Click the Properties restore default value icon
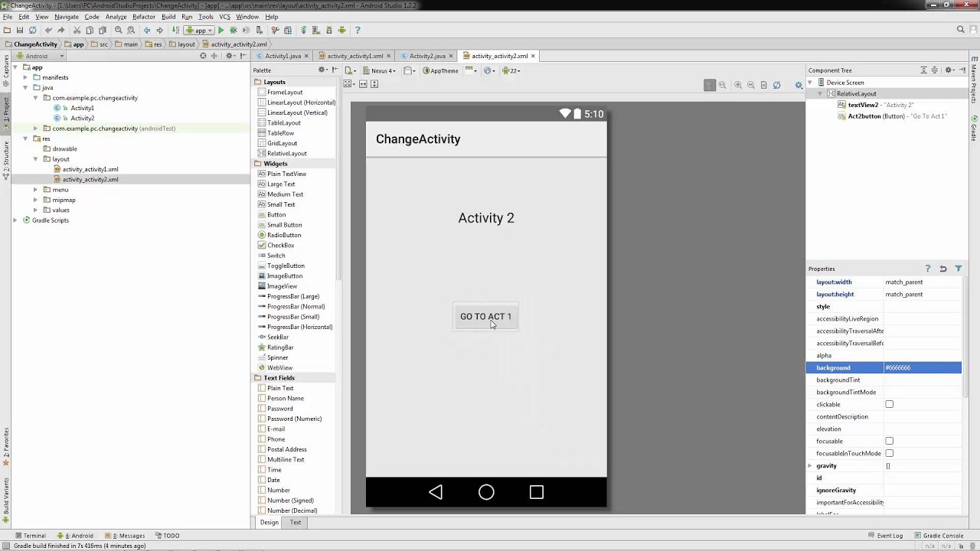Viewport: 980px width, 551px height. point(942,269)
